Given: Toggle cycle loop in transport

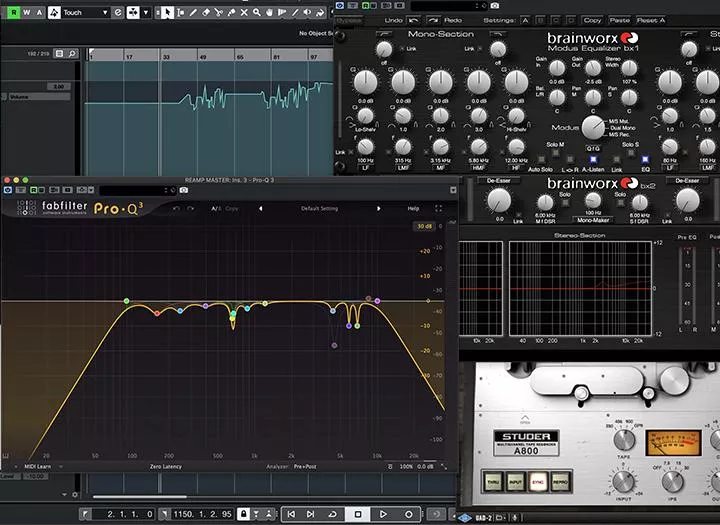Looking at the screenshot, I should [x=333, y=514].
